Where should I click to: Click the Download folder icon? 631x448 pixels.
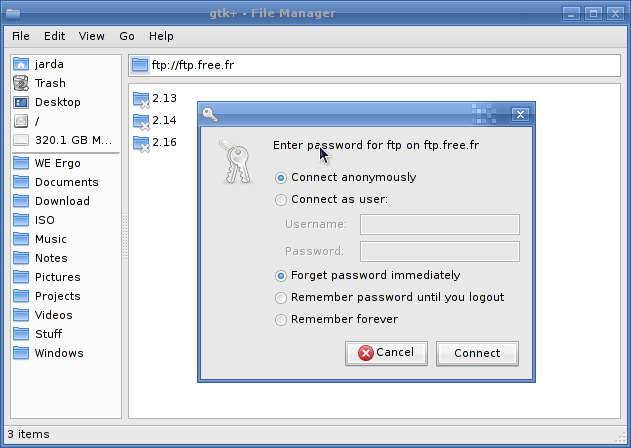click(x=21, y=201)
